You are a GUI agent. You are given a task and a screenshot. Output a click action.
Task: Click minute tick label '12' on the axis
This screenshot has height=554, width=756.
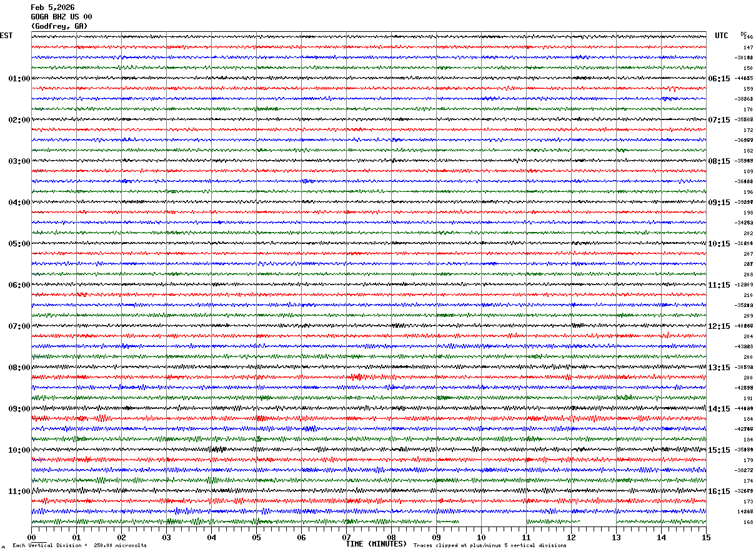(x=572, y=537)
